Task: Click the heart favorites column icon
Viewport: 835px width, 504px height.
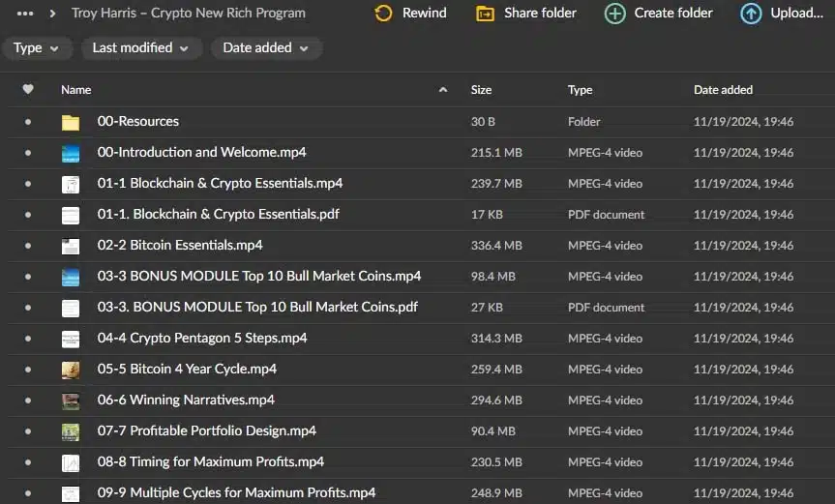Action: tap(28, 89)
